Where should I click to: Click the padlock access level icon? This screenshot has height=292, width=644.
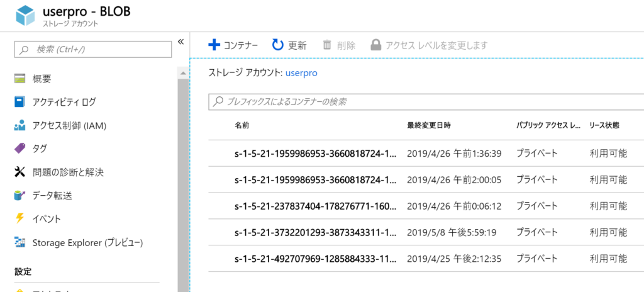(x=375, y=45)
